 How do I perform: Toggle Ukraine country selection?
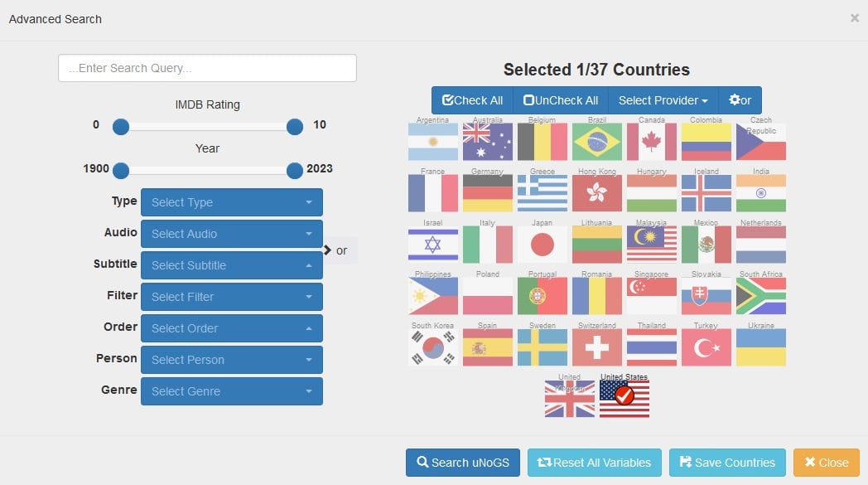click(761, 348)
